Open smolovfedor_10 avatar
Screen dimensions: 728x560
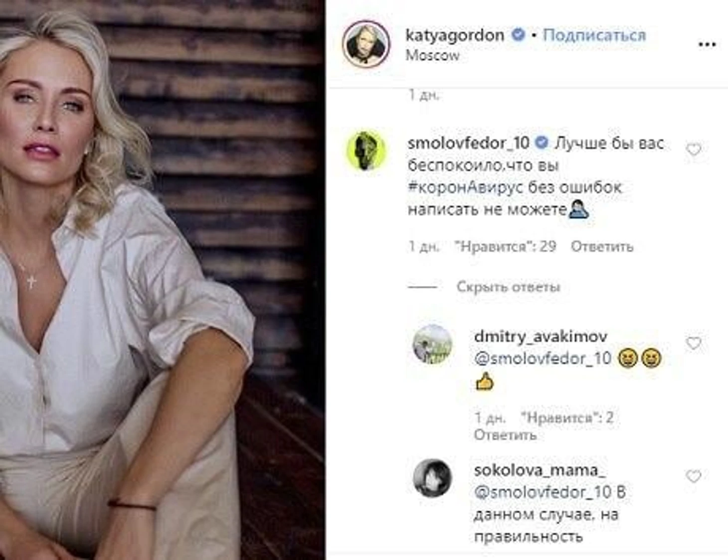click(x=366, y=150)
